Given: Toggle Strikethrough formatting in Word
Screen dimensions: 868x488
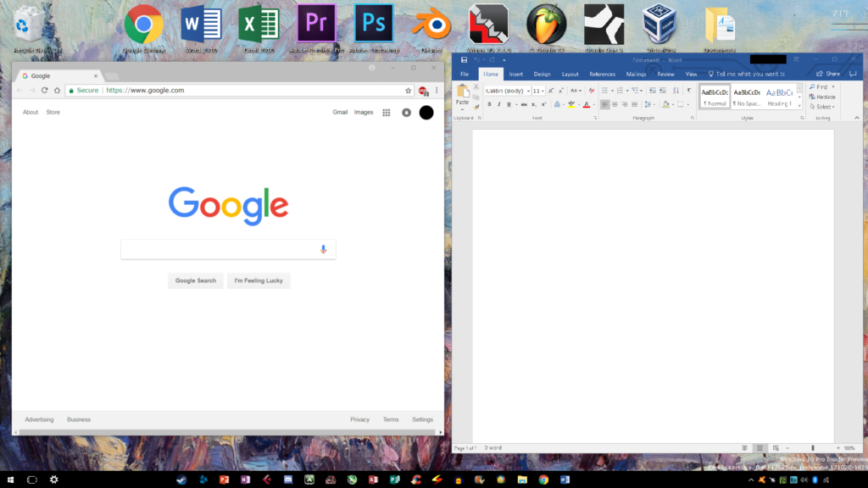Looking at the screenshot, I should [x=524, y=104].
